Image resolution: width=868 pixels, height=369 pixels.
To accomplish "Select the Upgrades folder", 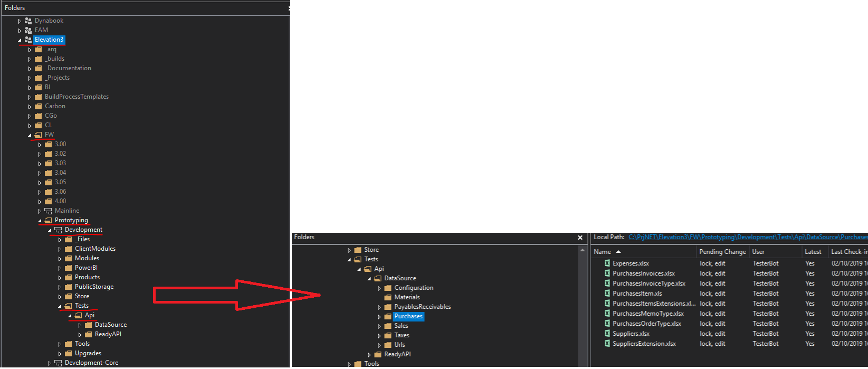I will point(88,353).
